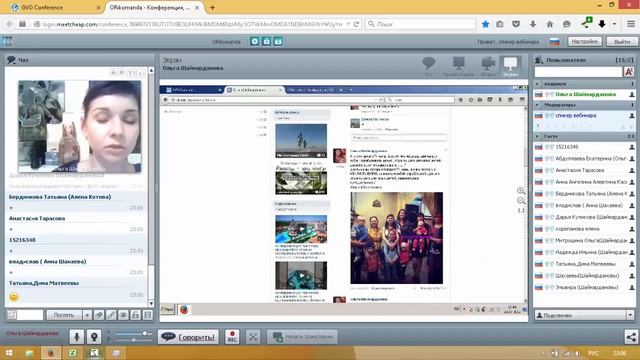Click the share icon at bottom right
The width and height of the screenshot is (640, 360).
[631, 337]
